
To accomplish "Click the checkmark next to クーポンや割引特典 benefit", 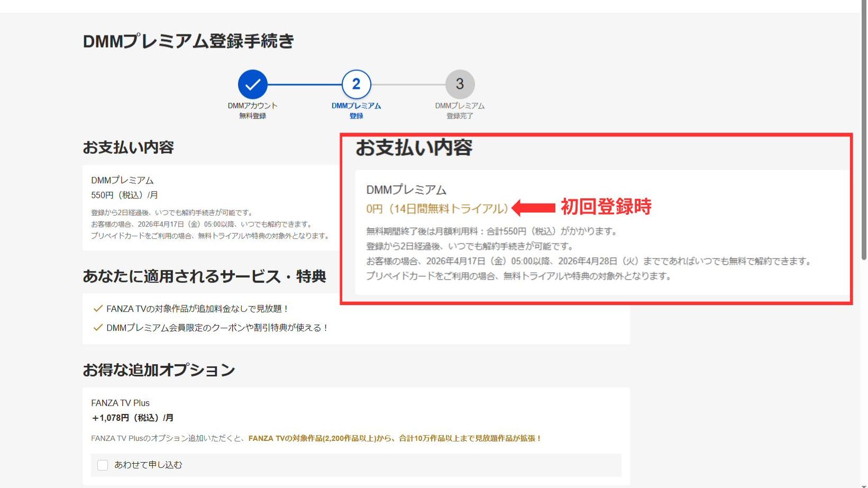I will 97,327.
